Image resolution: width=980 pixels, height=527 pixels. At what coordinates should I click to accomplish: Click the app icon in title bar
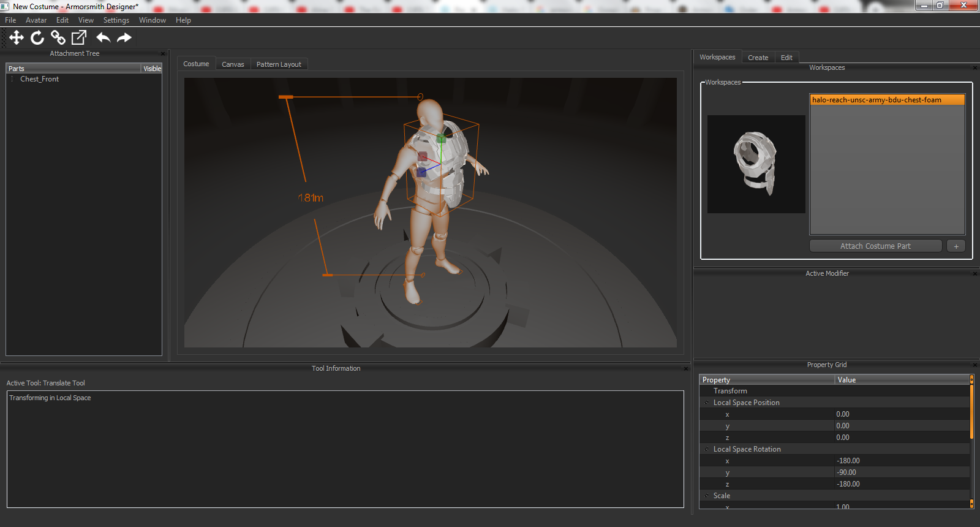5,7
